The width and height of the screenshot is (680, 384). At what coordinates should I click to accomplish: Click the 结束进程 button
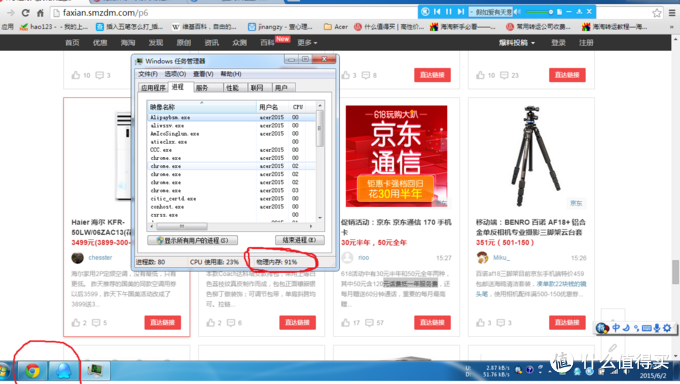tap(300, 240)
